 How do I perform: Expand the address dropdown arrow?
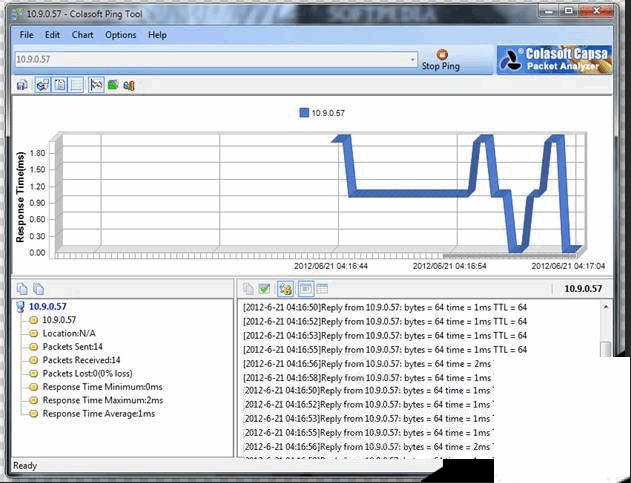[412, 60]
